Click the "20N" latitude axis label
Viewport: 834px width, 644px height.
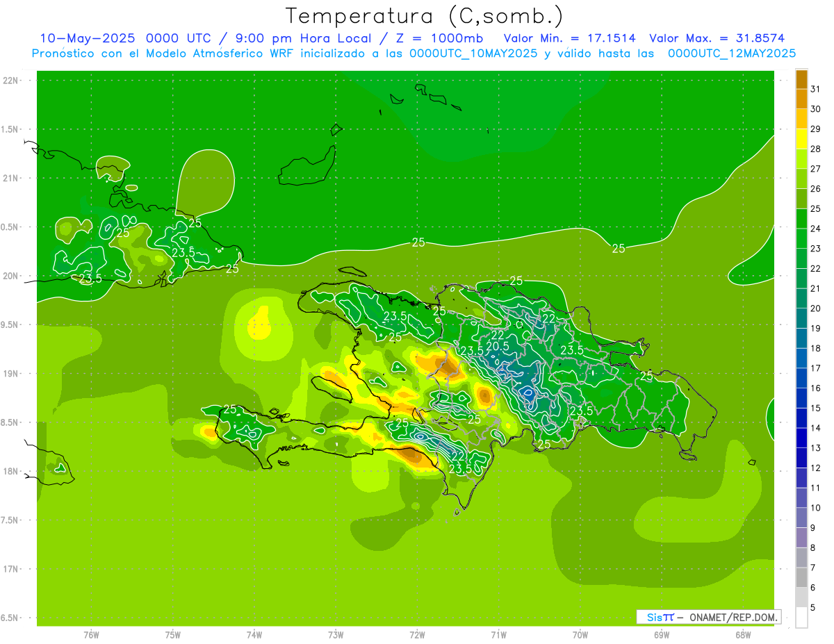(x=11, y=276)
